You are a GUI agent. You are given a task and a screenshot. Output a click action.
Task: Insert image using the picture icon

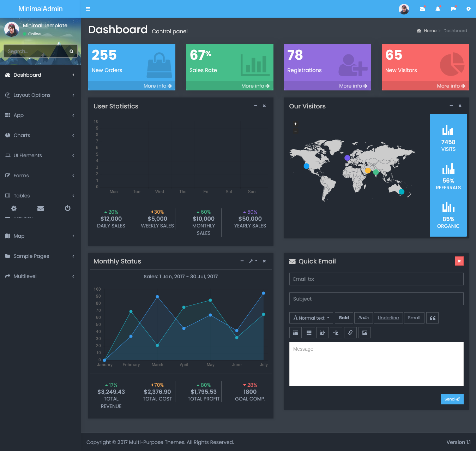(364, 333)
